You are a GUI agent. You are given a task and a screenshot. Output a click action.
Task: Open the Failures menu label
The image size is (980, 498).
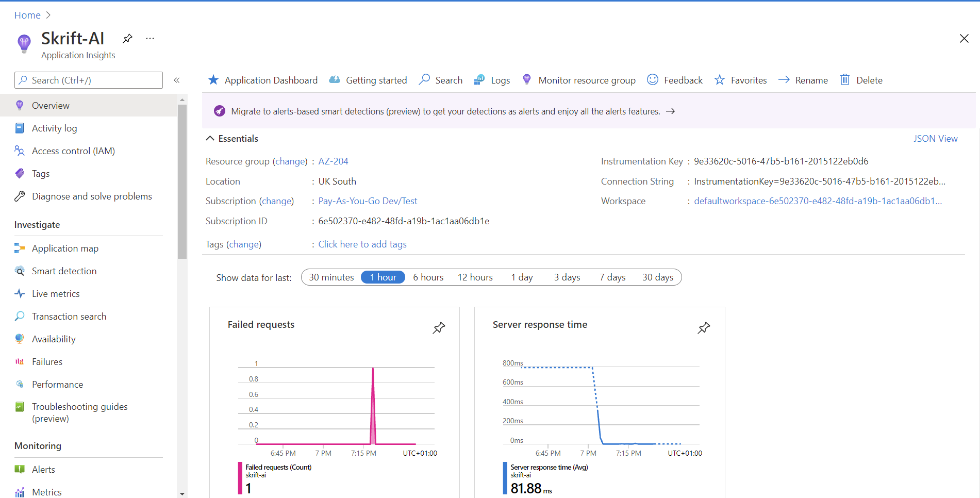(47, 362)
